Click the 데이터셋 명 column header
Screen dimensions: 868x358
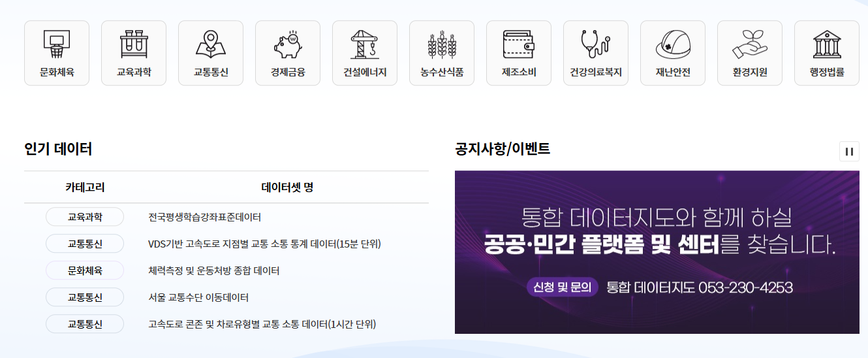pyautogui.click(x=287, y=187)
